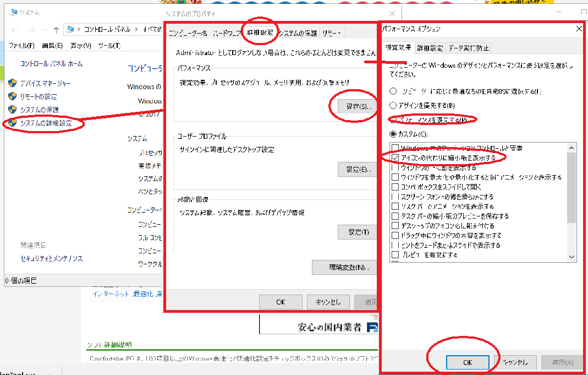
Task: Switch to システムの保護 tab in System Properties
Action: [299, 34]
